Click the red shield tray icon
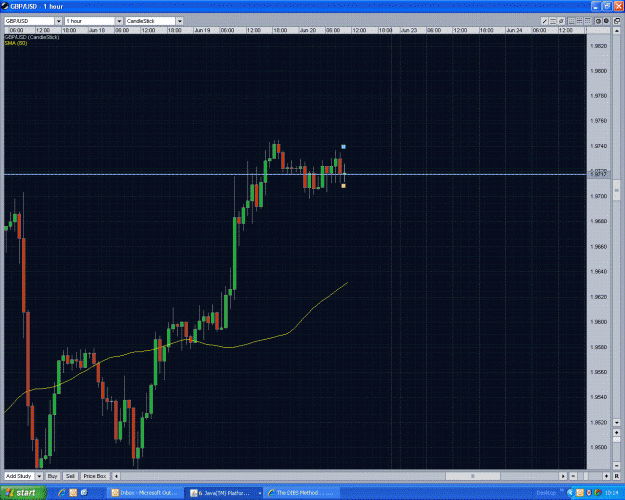The image size is (625, 500). 589,493
